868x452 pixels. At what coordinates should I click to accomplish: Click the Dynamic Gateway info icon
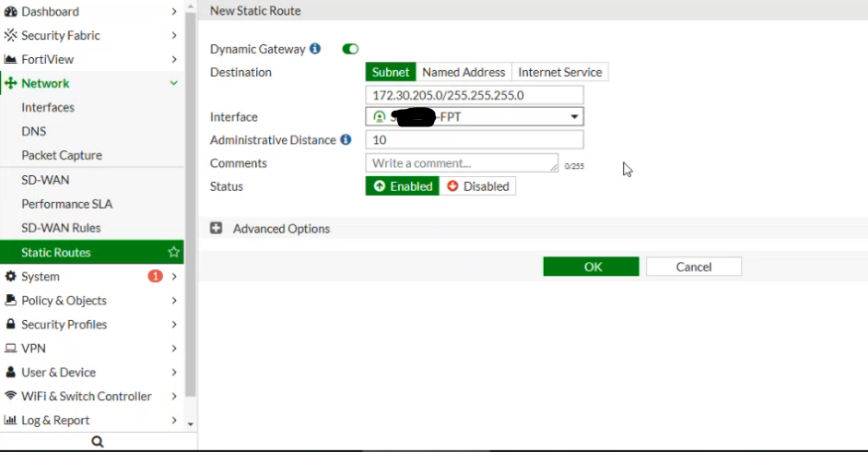pyautogui.click(x=315, y=49)
